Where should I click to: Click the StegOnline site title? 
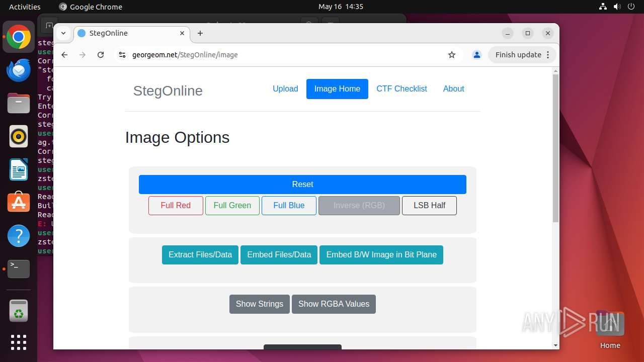click(x=168, y=90)
